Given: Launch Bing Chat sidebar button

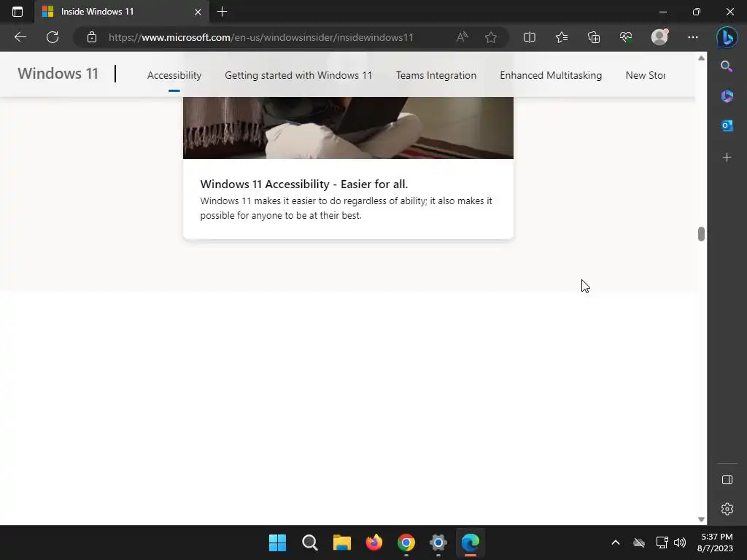Looking at the screenshot, I should coord(727,38).
